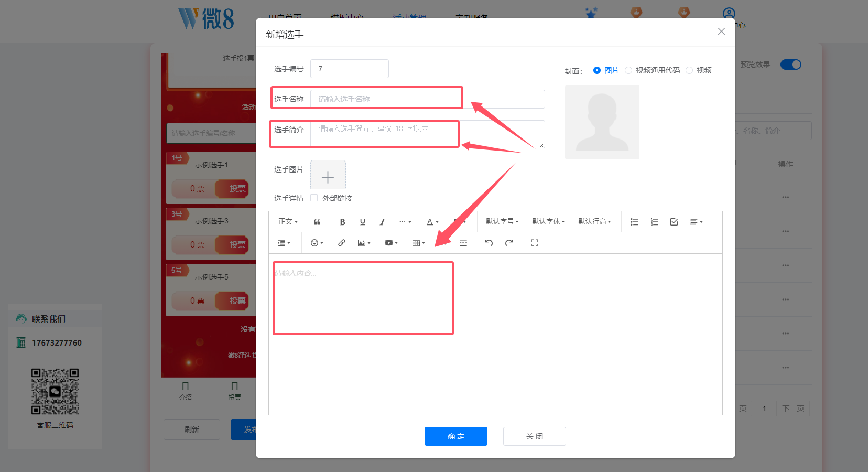Open the indent dropdown
868x472 pixels.
pyautogui.click(x=284, y=243)
